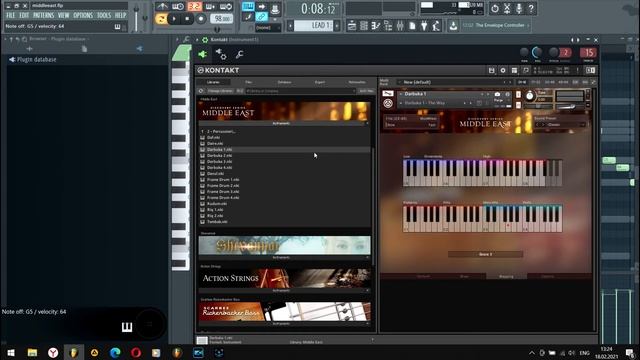Image resolution: width=640 pixels, height=360 pixels.
Task: Open the Playlist view icon
Action: pos(351,26)
